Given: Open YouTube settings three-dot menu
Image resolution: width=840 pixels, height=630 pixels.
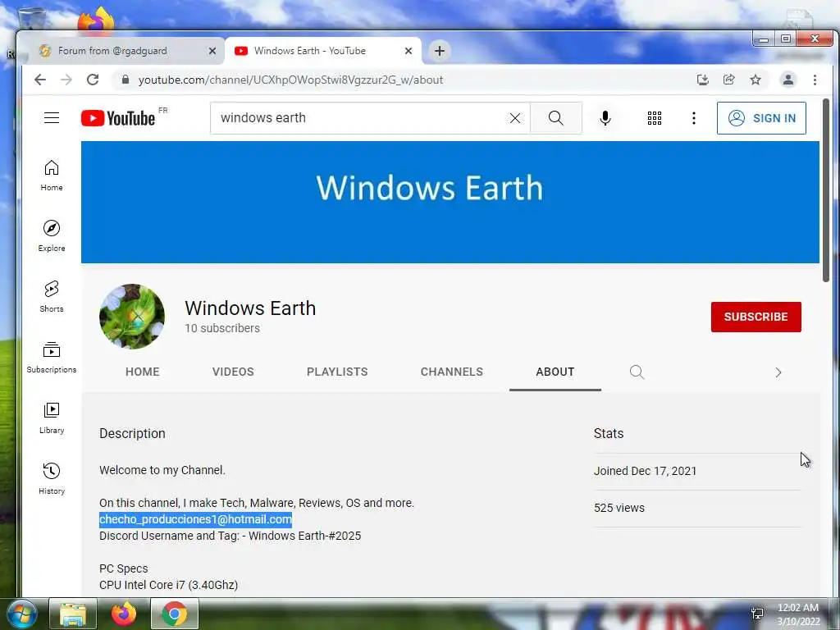Looking at the screenshot, I should pos(694,118).
